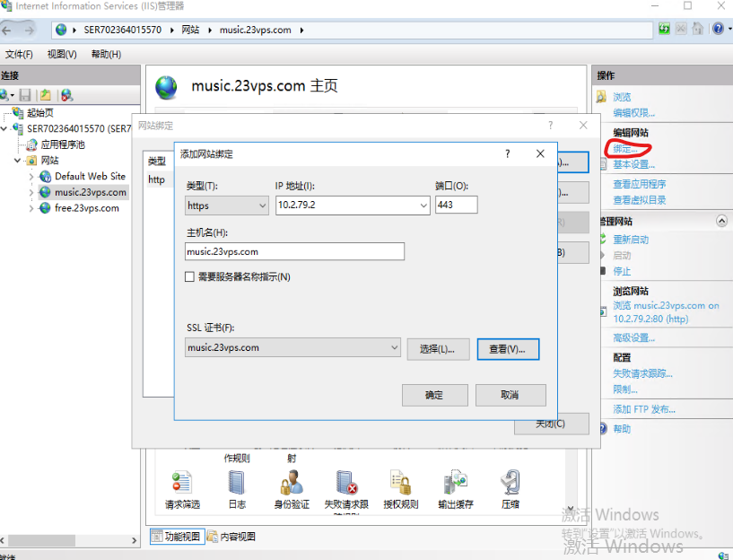This screenshot has height=560, width=733.
Task: Open the 视图(V) menu
Action: pyautogui.click(x=62, y=54)
